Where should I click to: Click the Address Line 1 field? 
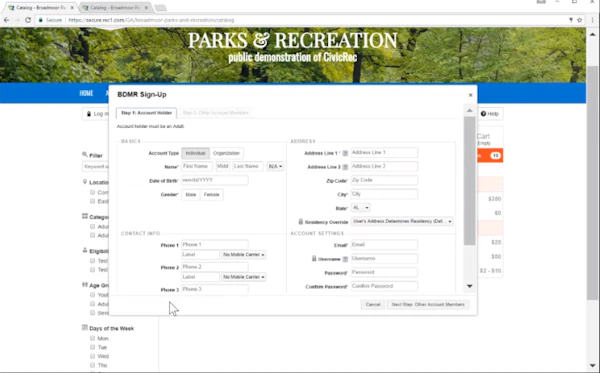[x=384, y=153]
